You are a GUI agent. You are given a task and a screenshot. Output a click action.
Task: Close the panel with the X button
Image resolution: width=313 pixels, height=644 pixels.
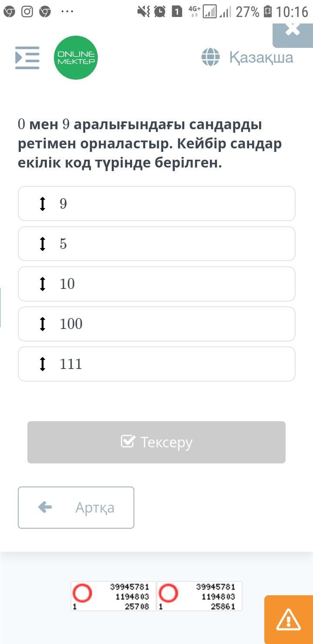(x=293, y=30)
